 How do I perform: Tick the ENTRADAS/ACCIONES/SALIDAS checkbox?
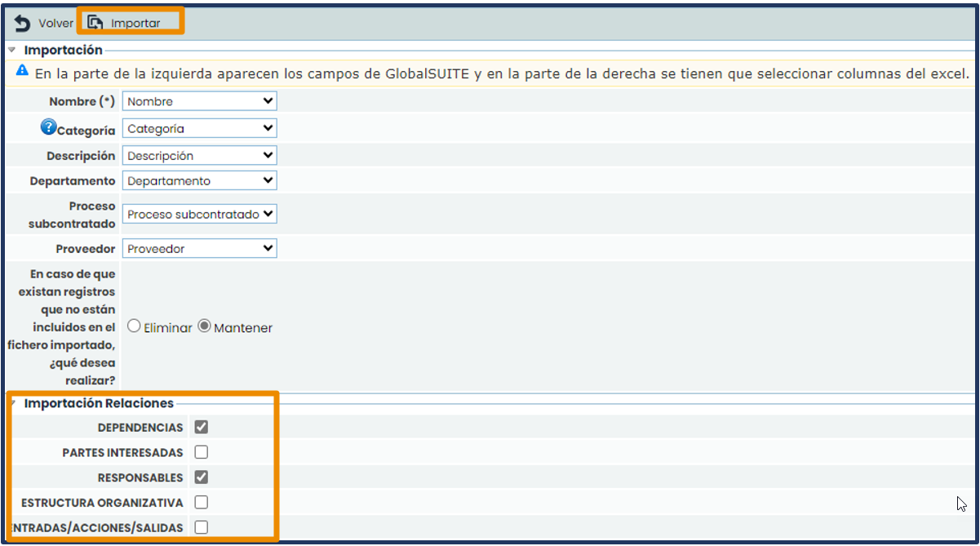201,527
